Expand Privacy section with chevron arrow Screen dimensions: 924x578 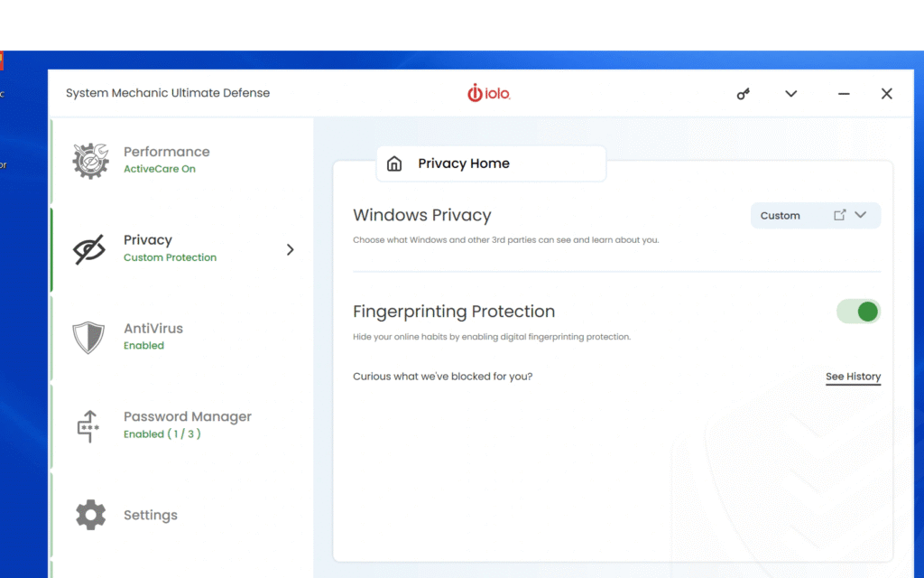pyautogui.click(x=290, y=249)
